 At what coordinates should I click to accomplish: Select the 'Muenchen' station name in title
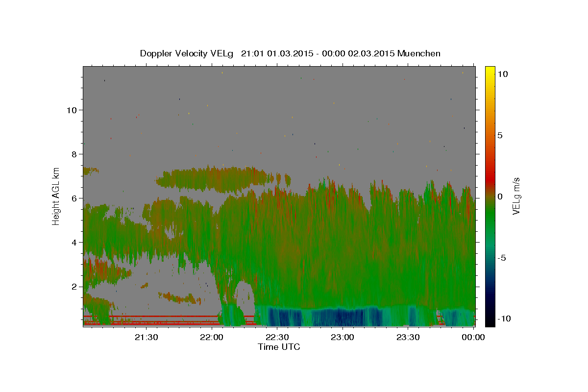419,53
